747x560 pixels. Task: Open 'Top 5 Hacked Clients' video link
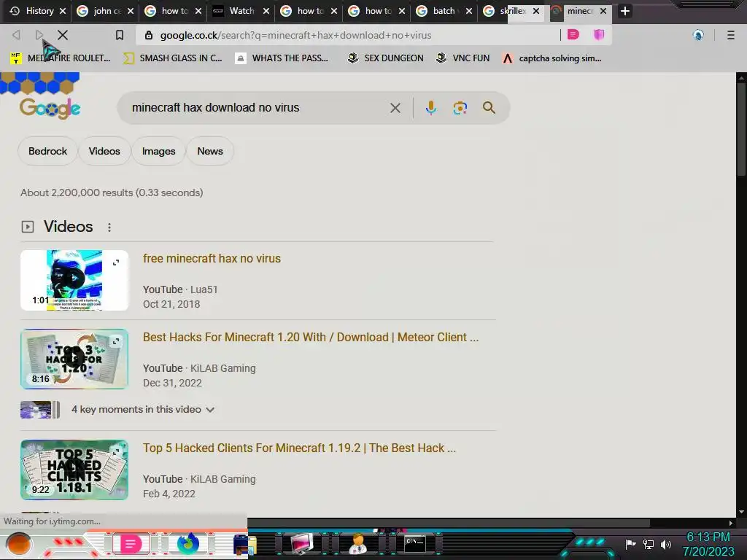point(299,448)
